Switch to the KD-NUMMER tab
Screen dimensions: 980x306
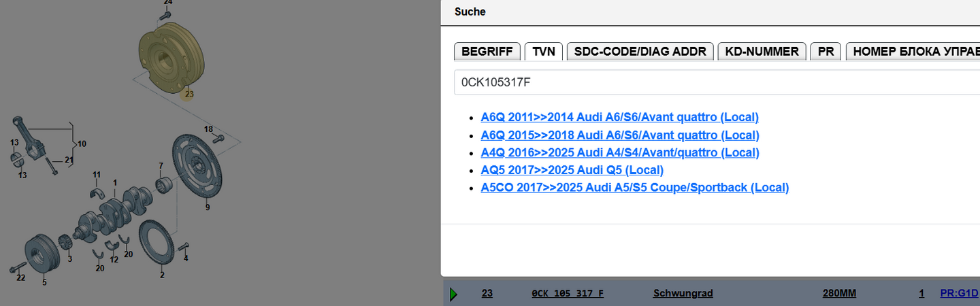(762, 52)
